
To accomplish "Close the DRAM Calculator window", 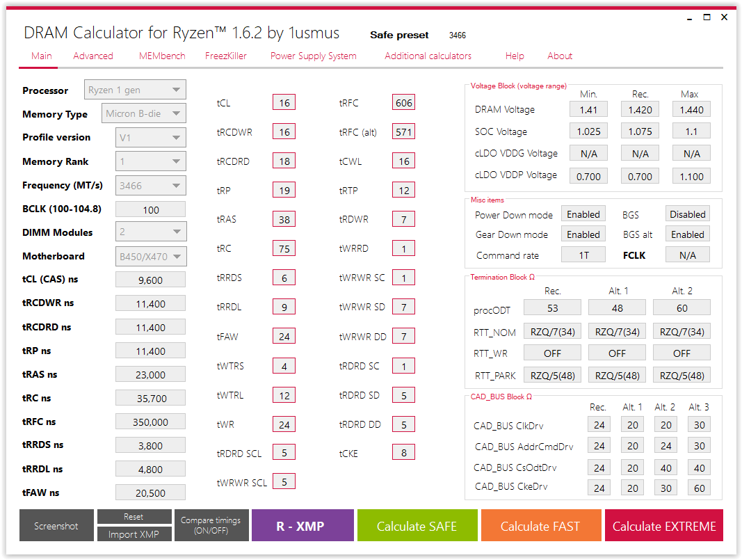I will 724,17.
